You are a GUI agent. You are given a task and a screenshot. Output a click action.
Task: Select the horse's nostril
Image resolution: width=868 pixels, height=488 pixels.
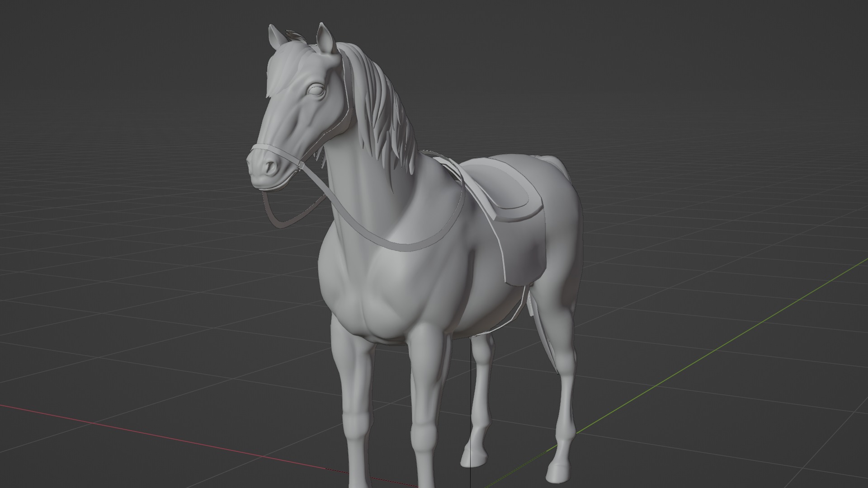(271, 168)
